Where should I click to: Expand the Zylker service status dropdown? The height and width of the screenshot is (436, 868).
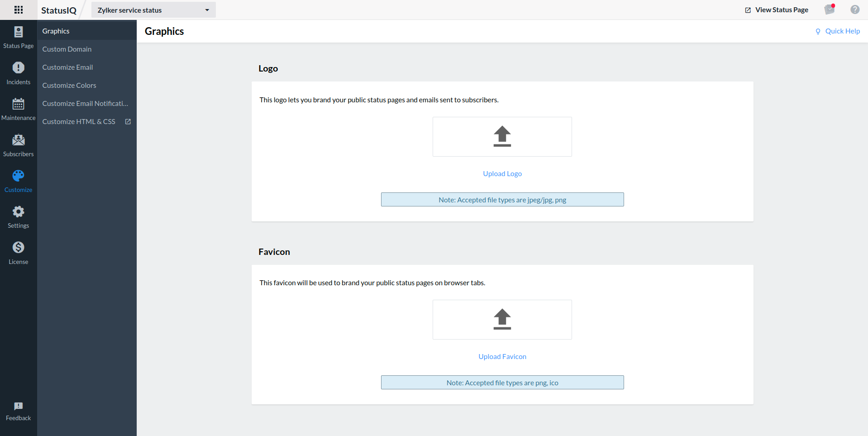[x=153, y=10]
